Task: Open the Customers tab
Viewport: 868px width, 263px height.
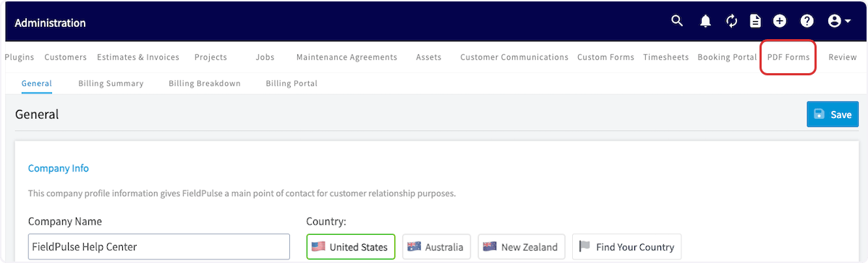Action: [x=65, y=57]
